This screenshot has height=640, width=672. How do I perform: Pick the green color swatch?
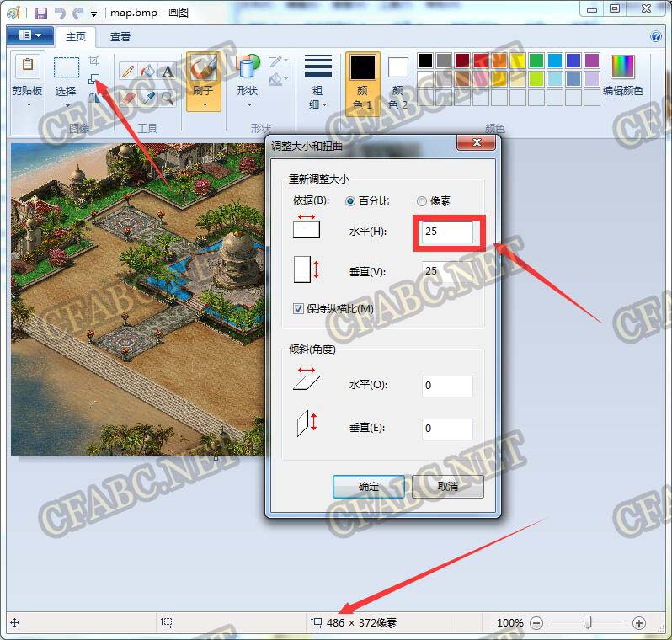536,61
